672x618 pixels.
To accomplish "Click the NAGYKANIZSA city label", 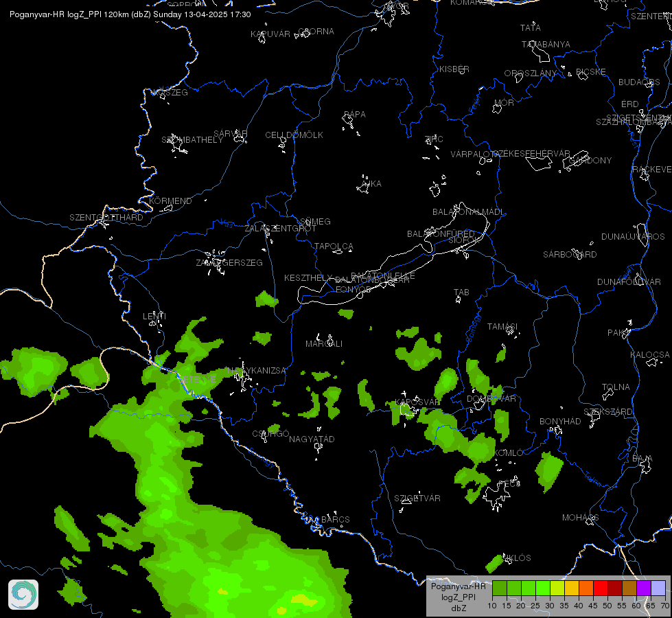I will [x=256, y=371].
